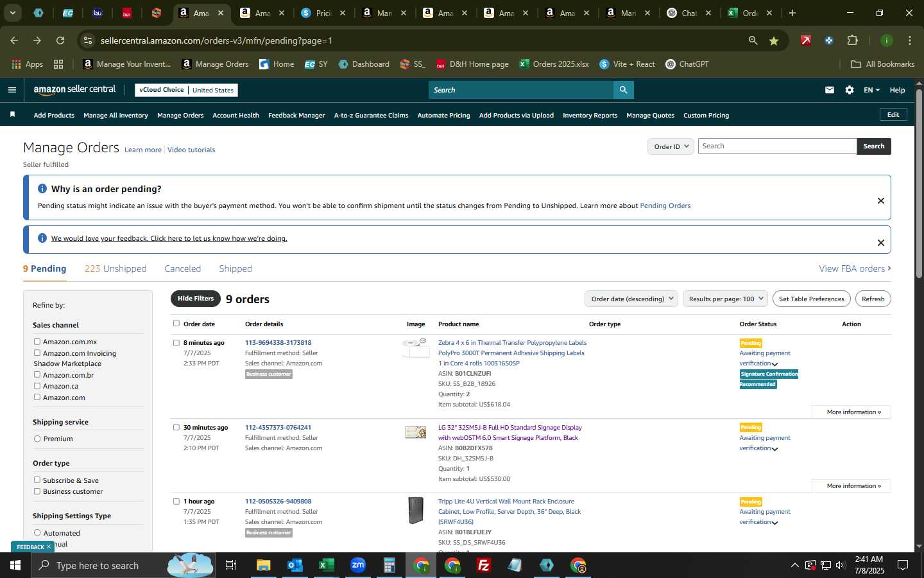924x578 pixels.
Task: Open the Results per page dropdown
Action: click(x=725, y=299)
